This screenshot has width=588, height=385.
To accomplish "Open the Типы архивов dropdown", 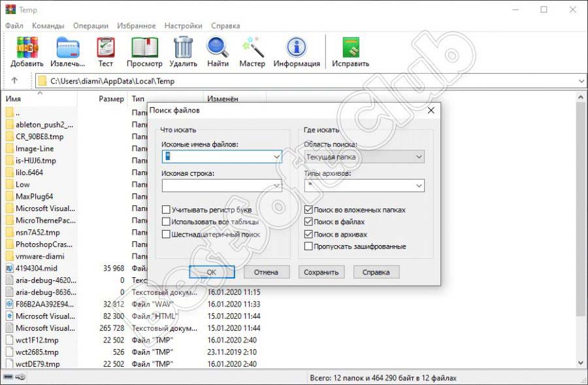I will click(419, 186).
